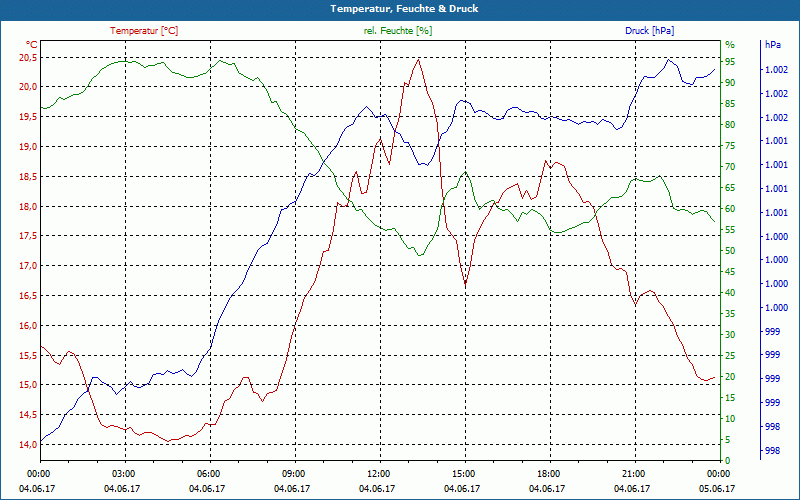Click the 17,0 temperature axis value
Screen dimensions: 800x500
tap(28, 266)
